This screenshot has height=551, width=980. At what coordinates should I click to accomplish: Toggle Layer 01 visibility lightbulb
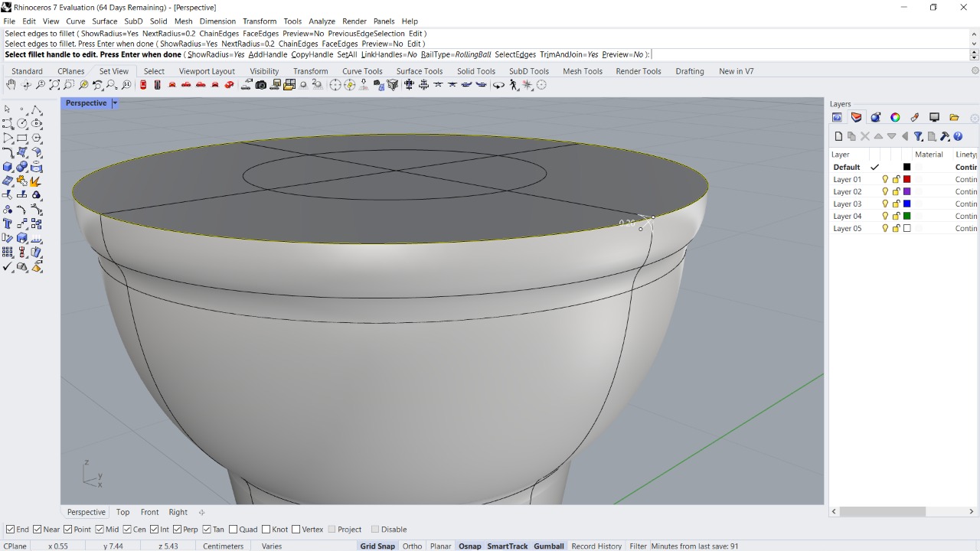pos(885,179)
